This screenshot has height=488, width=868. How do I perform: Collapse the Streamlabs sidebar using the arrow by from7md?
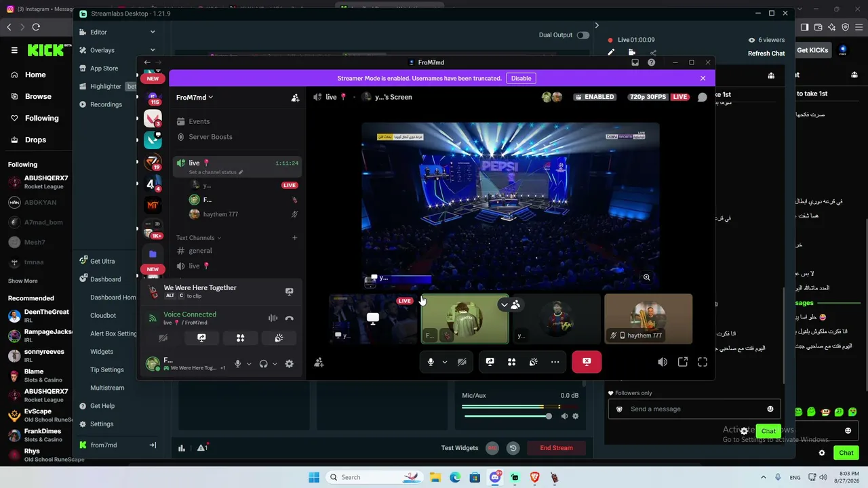(153, 445)
